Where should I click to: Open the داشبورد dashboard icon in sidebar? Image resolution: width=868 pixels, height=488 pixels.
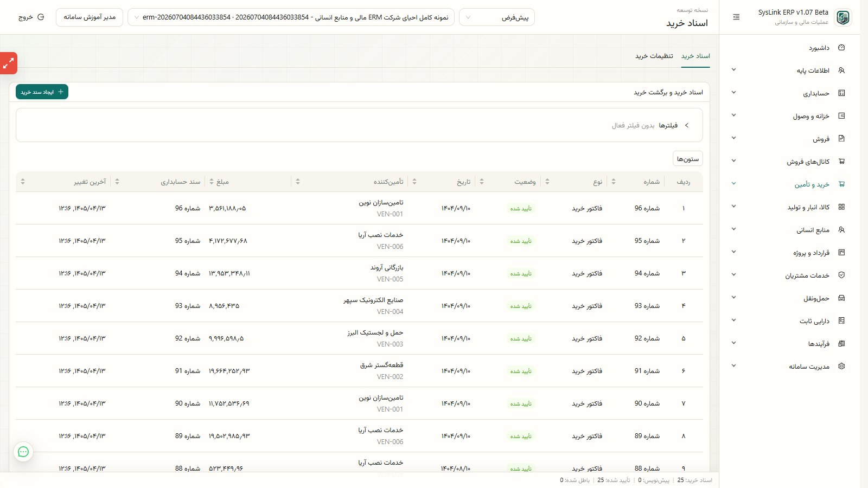tap(841, 48)
